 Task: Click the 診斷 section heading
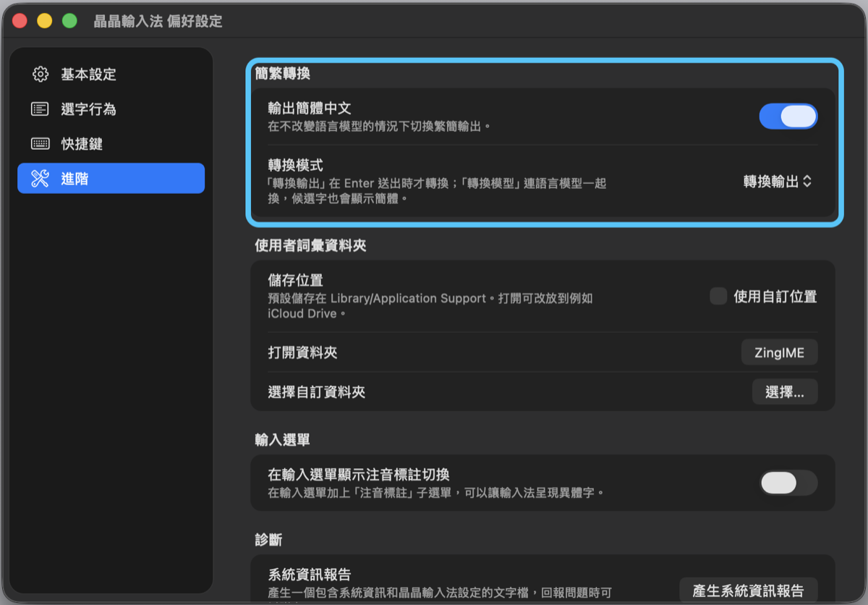coord(268,540)
